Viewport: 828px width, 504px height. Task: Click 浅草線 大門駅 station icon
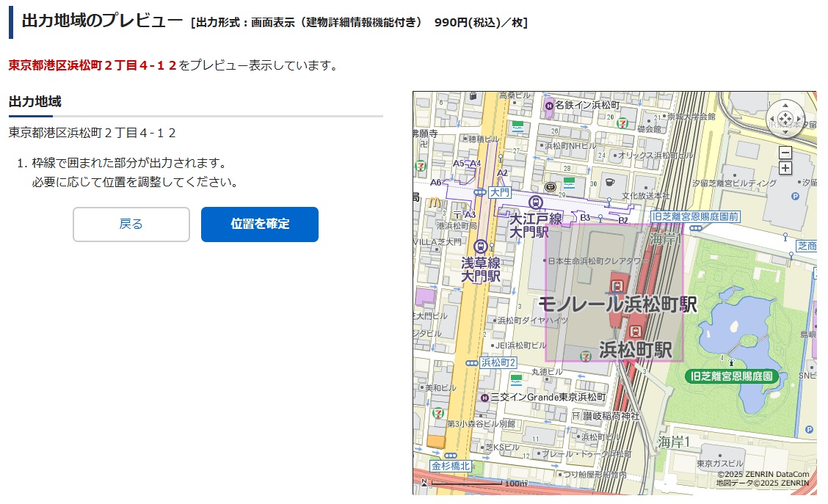point(481,246)
